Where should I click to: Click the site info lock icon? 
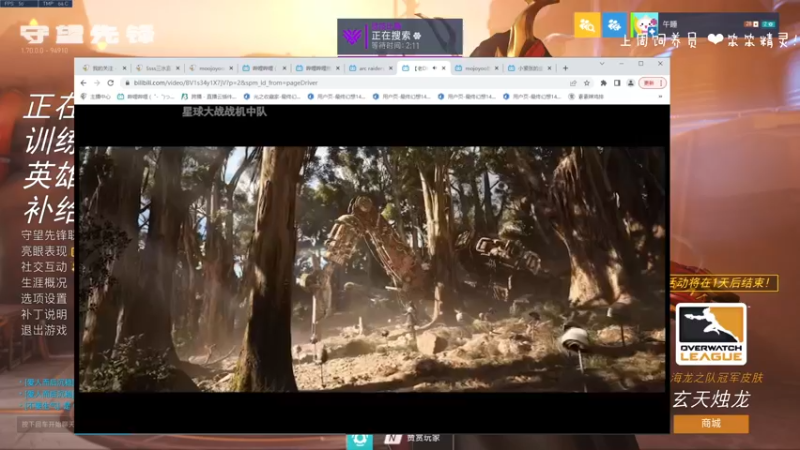coord(127,83)
